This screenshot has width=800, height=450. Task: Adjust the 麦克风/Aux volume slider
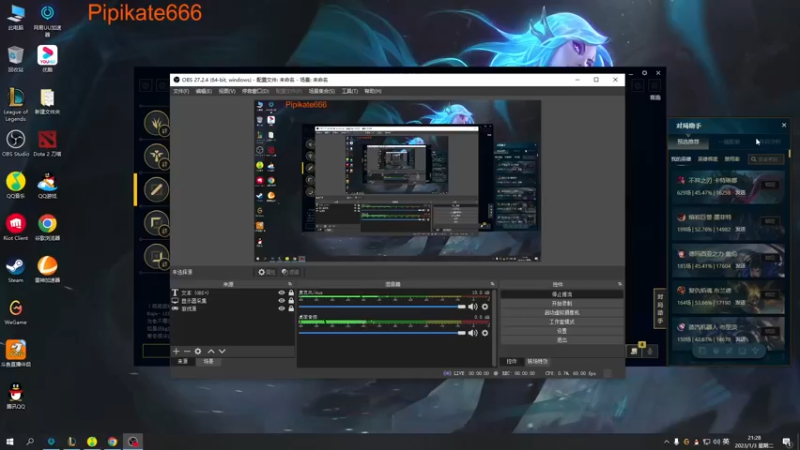pos(382,307)
